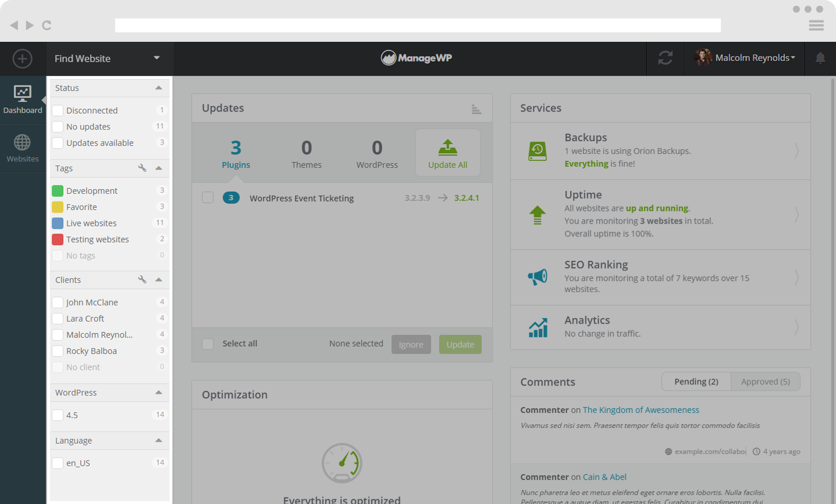Click the Analytics chart icon

[538, 327]
